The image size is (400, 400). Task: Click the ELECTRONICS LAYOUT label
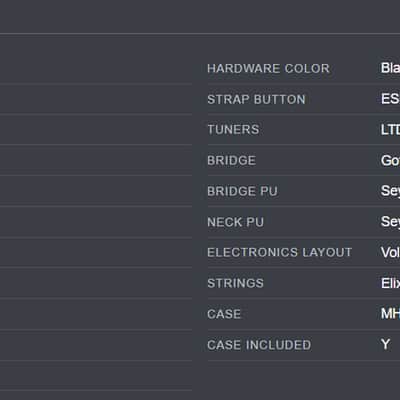click(280, 253)
